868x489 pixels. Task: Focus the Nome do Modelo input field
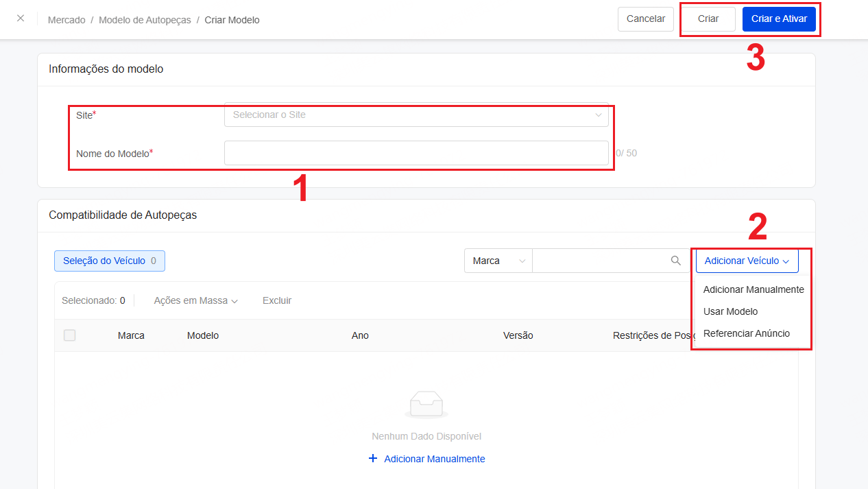pyautogui.click(x=416, y=153)
